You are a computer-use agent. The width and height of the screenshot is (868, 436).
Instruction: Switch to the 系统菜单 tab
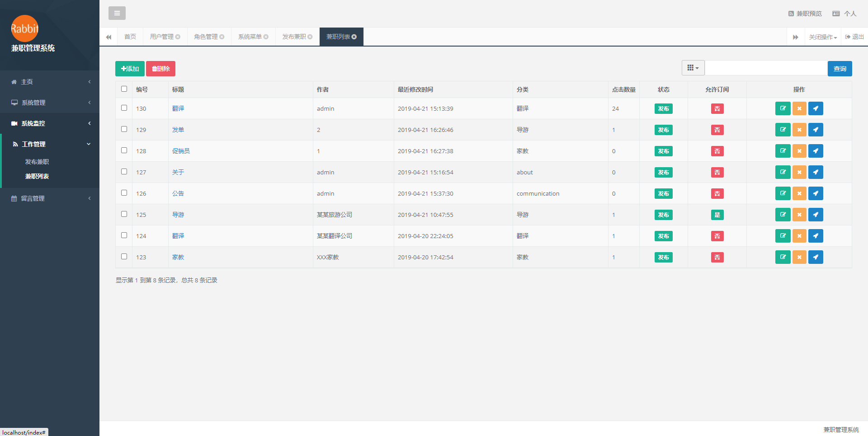point(250,37)
